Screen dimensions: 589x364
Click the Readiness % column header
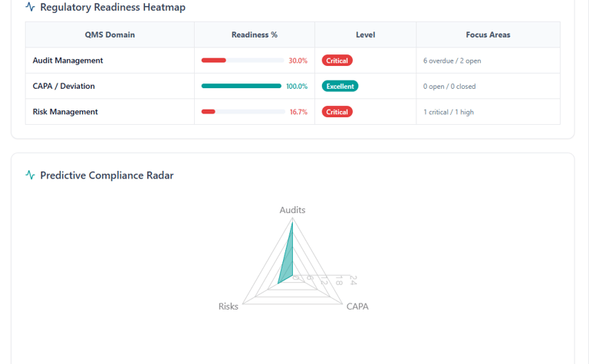[x=255, y=34]
